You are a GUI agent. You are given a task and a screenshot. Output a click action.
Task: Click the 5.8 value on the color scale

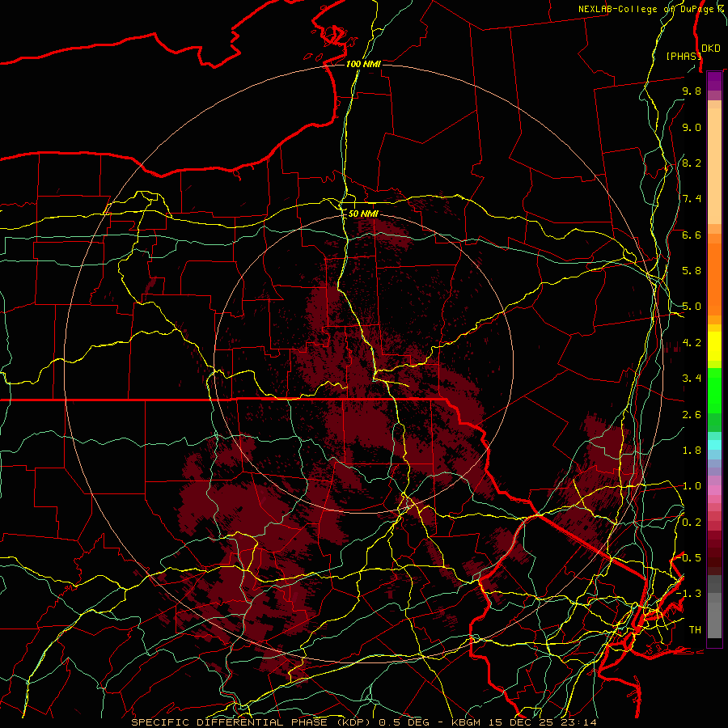[692, 271]
